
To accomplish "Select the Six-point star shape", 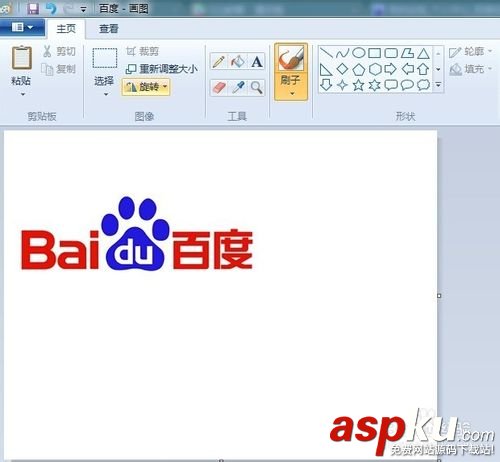I will 375,85.
